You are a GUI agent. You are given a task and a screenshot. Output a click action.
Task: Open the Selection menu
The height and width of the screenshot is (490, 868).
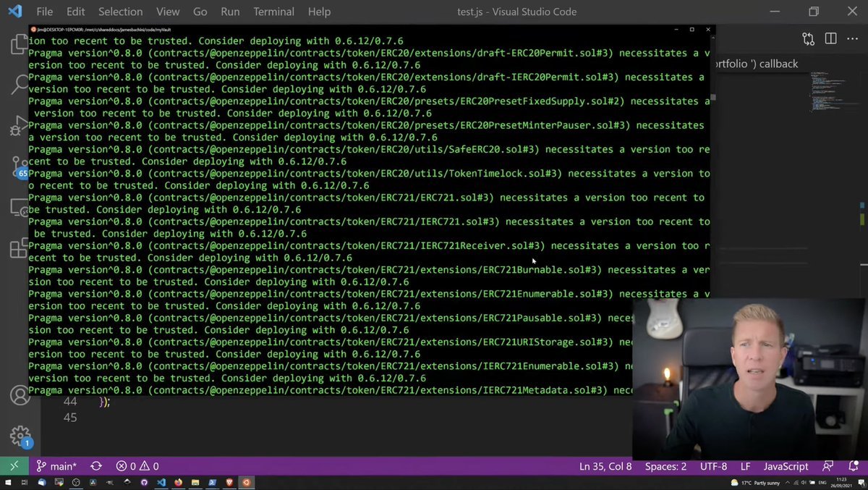click(x=120, y=12)
